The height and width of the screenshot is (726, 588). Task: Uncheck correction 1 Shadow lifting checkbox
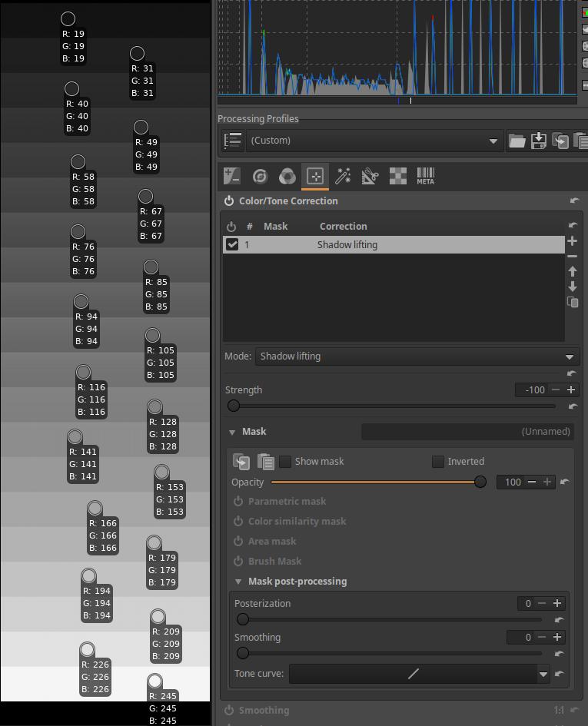pos(232,245)
